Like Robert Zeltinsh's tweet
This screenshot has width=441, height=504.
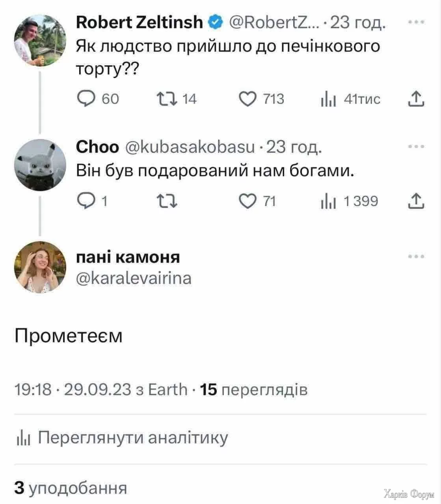pyautogui.click(x=248, y=99)
